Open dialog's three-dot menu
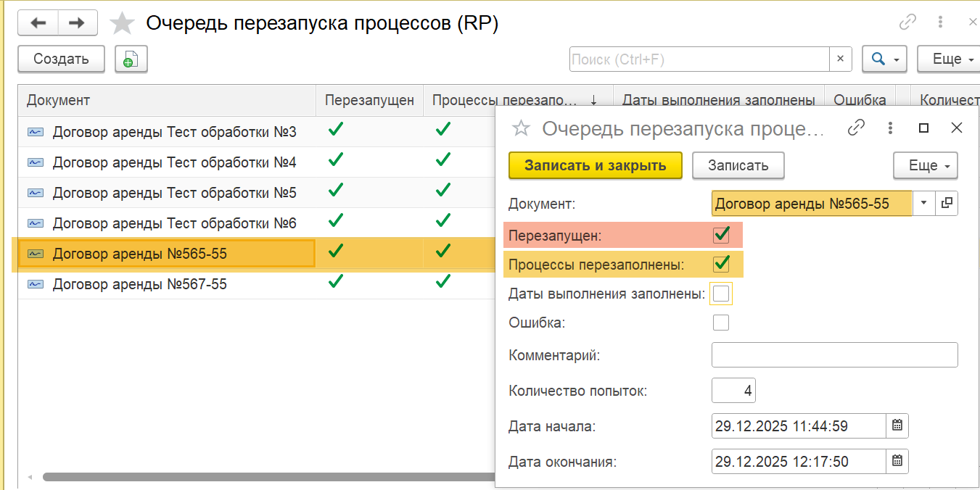The width and height of the screenshot is (980, 490). point(890,128)
